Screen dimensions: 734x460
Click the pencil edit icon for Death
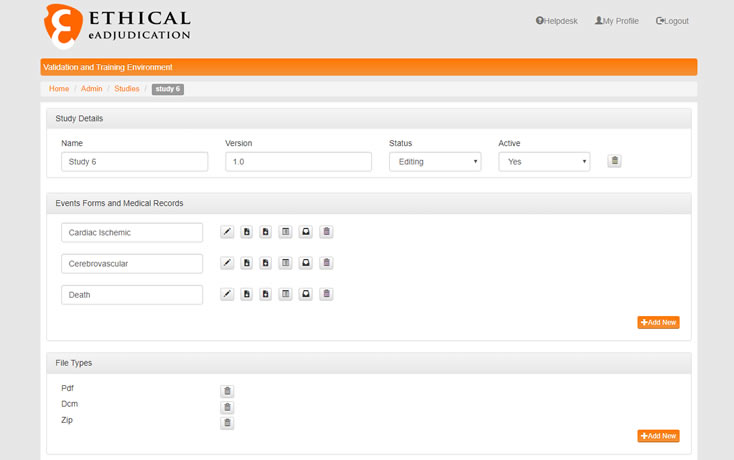(x=227, y=294)
